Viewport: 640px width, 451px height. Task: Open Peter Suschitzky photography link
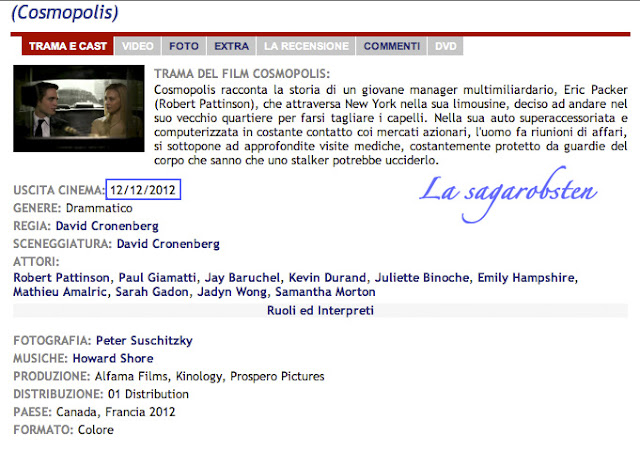144,340
